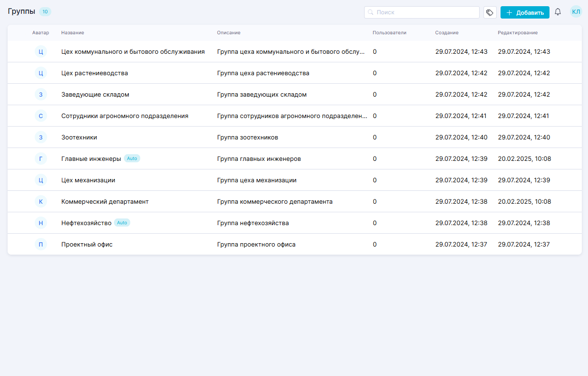Click the Auto badge next to Главные инженеры
Viewport: 588px width, 376px height.
132,159
